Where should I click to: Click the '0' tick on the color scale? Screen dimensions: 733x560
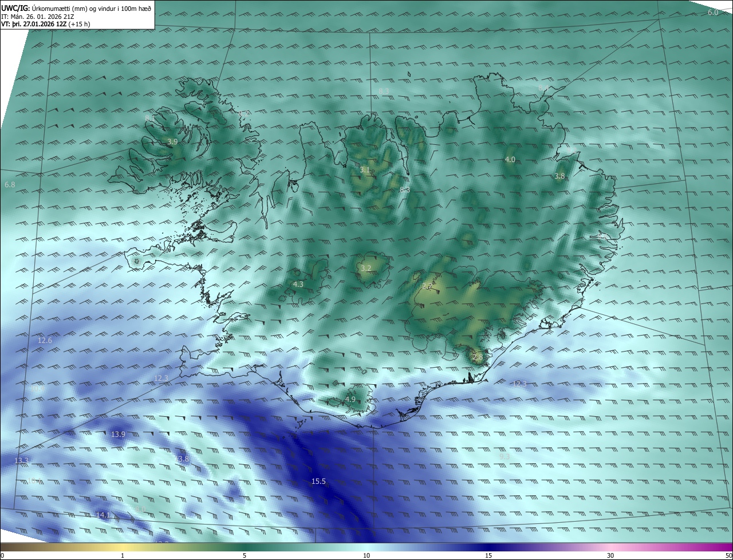pos(2,556)
